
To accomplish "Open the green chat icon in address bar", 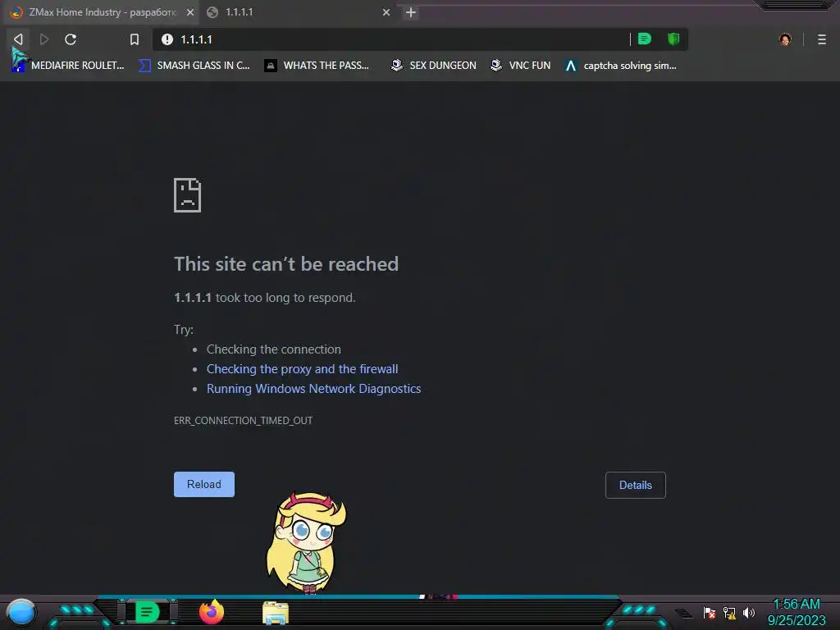I will [645, 39].
